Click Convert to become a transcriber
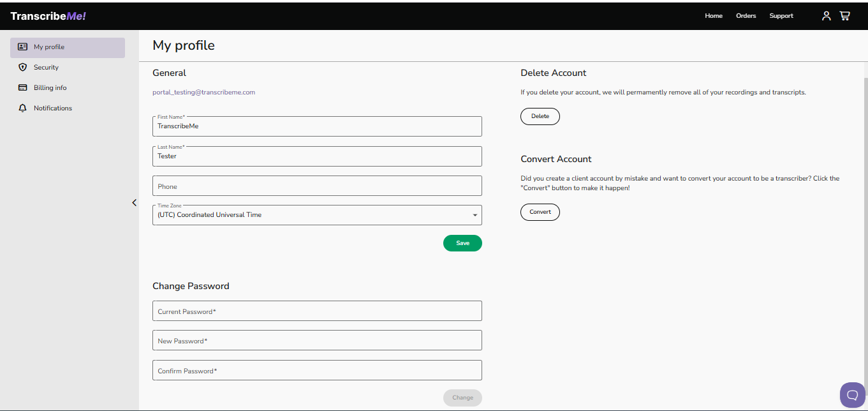The height and width of the screenshot is (411, 868). 540,212
